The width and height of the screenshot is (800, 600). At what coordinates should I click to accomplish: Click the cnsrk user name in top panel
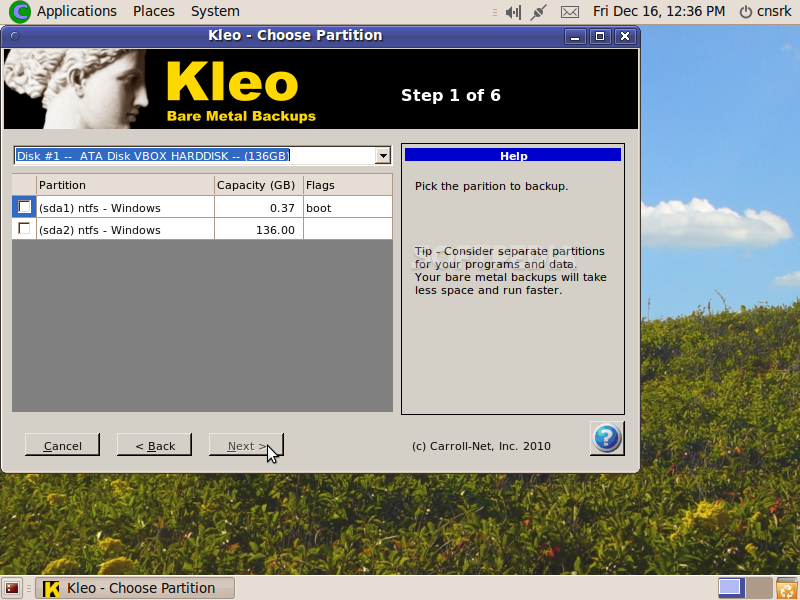click(774, 11)
